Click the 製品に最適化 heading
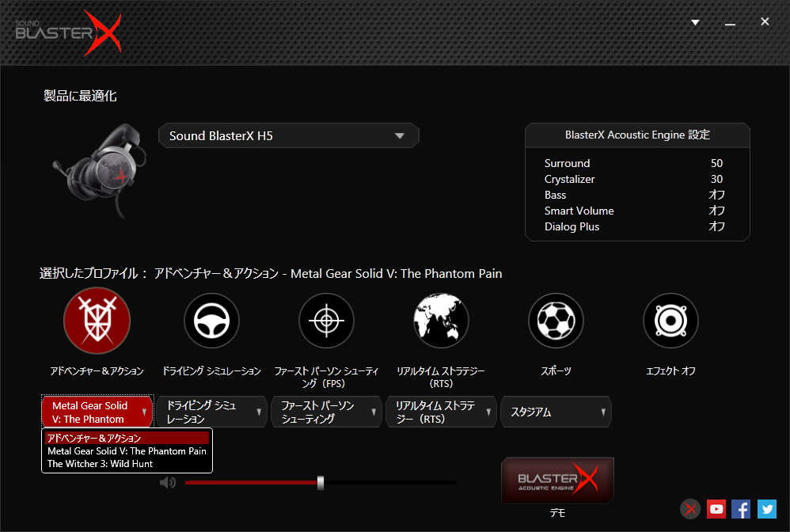The height and width of the screenshot is (532, 790). point(80,96)
